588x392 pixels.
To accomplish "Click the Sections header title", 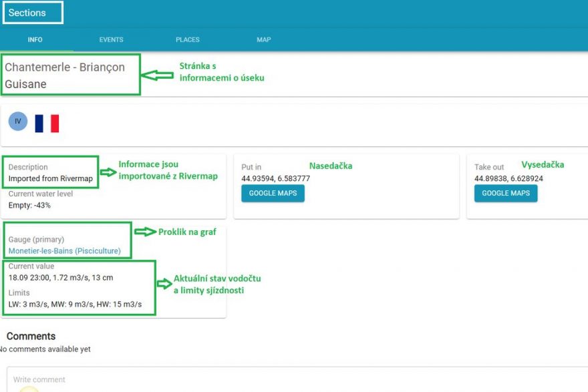I will pyautogui.click(x=27, y=13).
